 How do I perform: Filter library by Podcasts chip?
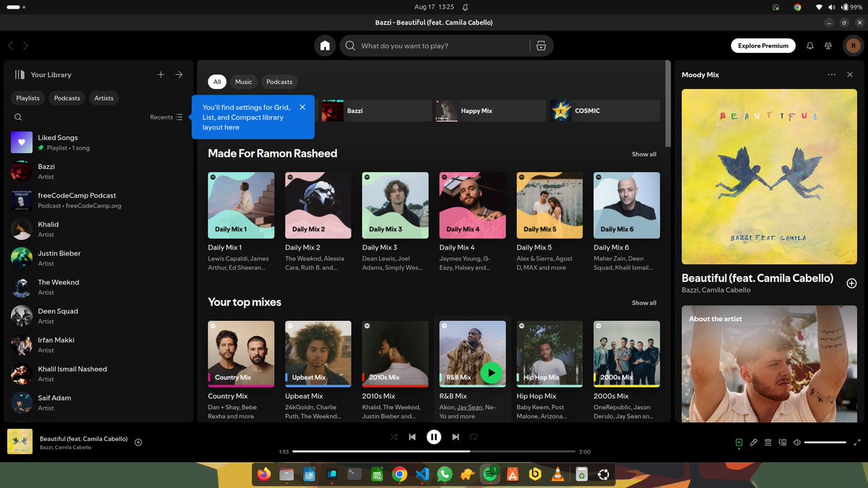click(67, 98)
